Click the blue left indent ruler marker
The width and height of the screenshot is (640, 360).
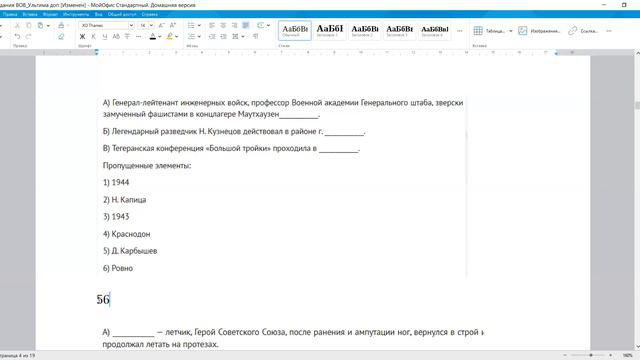[x=97, y=52]
